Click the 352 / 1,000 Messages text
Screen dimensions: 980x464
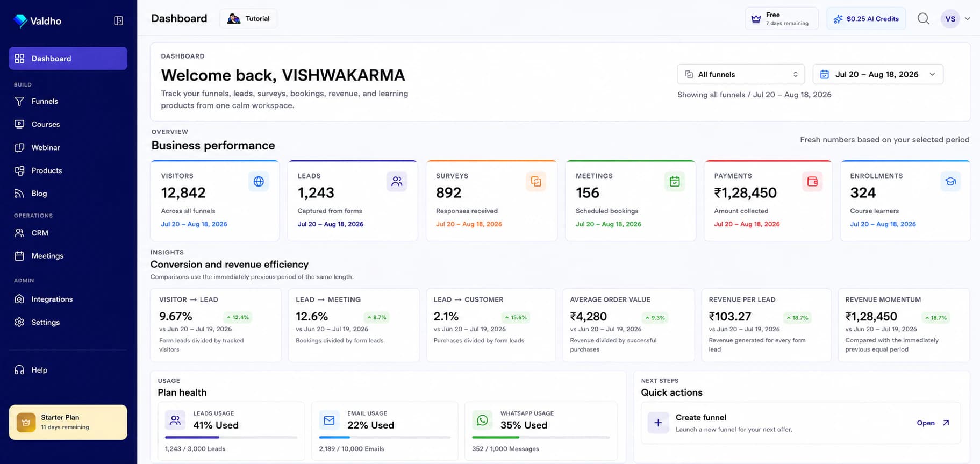pyautogui.click(x=505, y=449)
